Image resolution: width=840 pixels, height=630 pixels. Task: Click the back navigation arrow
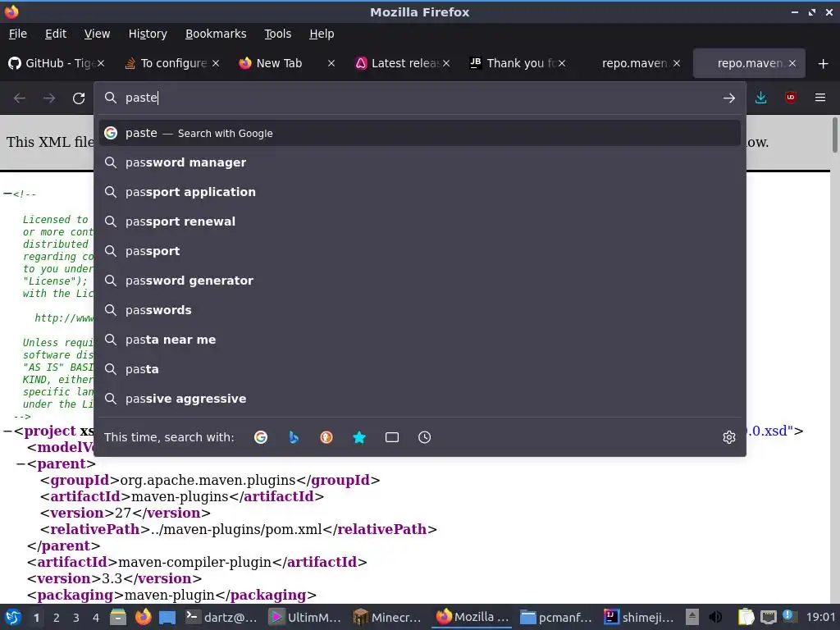20,98
